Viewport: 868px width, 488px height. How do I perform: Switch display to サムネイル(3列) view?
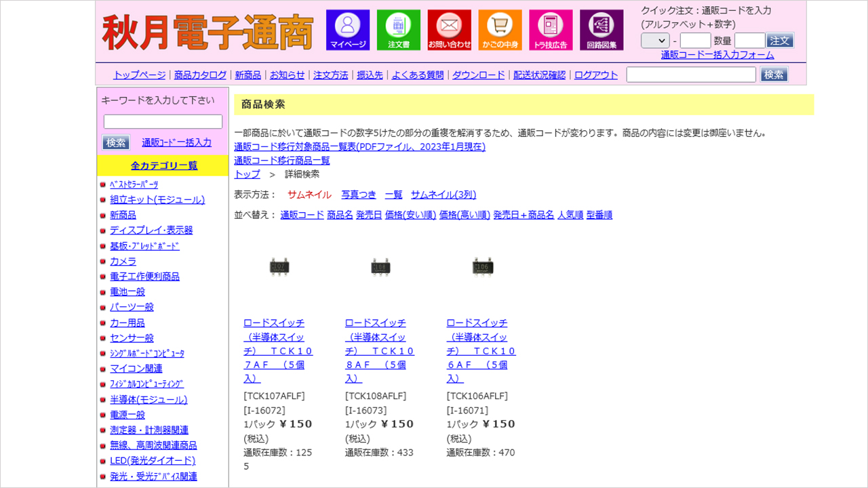pyautogui.click(x=443, y=195)
